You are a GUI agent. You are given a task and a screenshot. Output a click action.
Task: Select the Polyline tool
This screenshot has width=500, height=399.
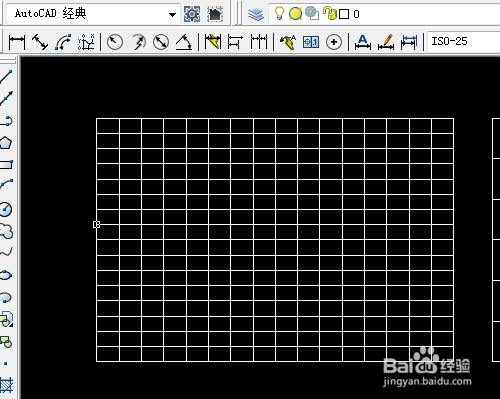point(6,121)
